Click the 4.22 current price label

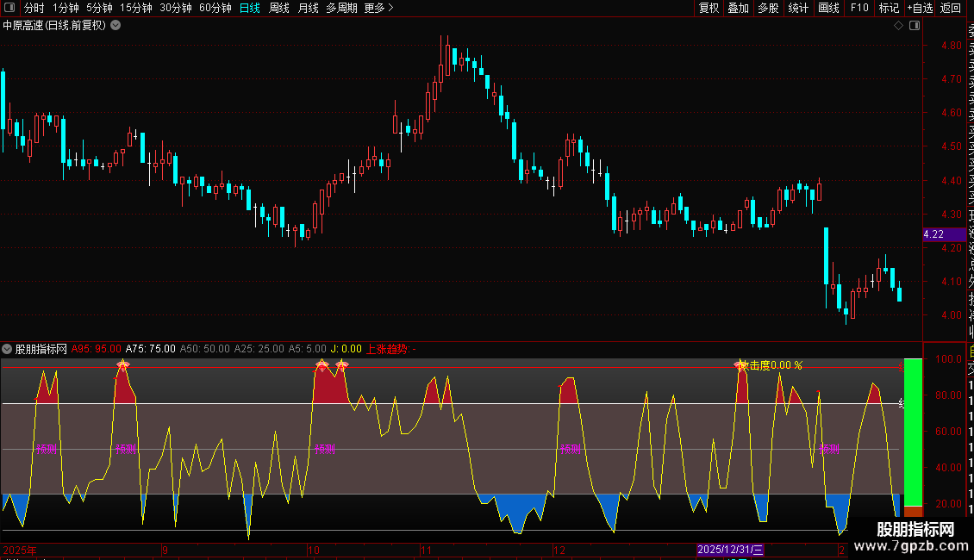(x=933, y=234)
